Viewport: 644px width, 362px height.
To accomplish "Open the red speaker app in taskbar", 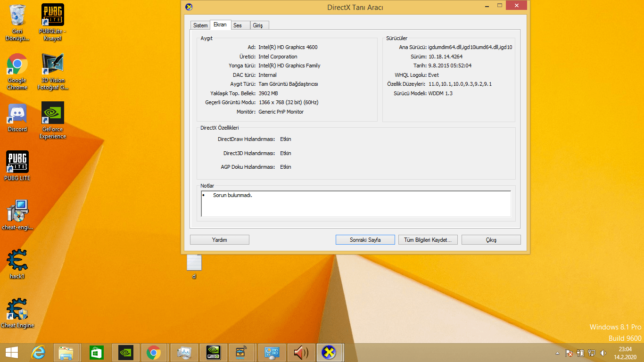I will tap(300, 353).
